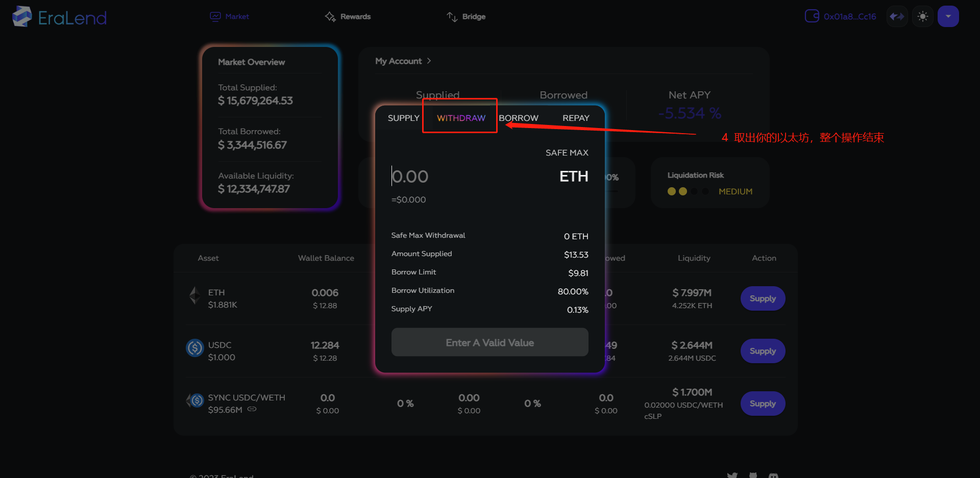Click the wallet address 0x01a8..Cc16
The image size is (980, 478).
pos(849,16)
